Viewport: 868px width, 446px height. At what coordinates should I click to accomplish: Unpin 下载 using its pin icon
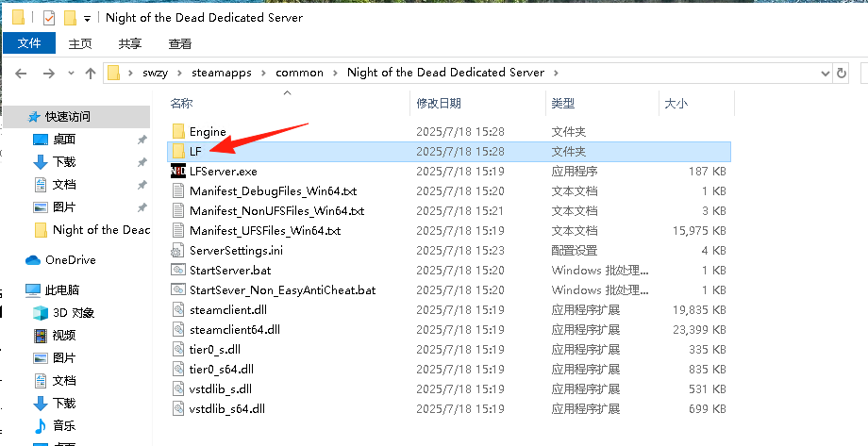click(x=142, y=162)
